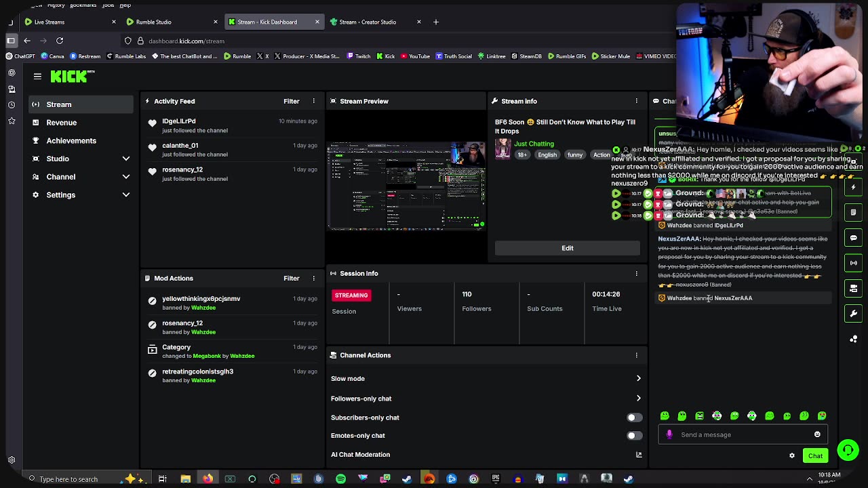Open AI Chat Moderation external link
The image size is (868, 488).
638,455
